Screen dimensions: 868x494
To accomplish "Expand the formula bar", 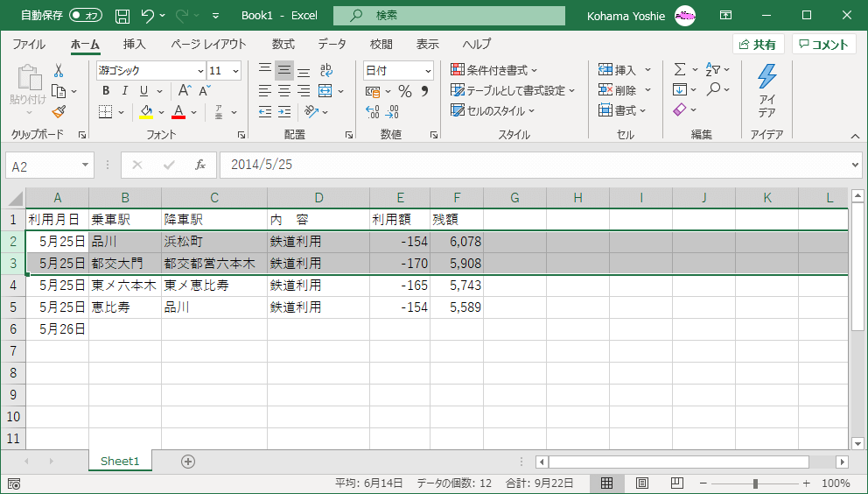I will coord(856,165).
